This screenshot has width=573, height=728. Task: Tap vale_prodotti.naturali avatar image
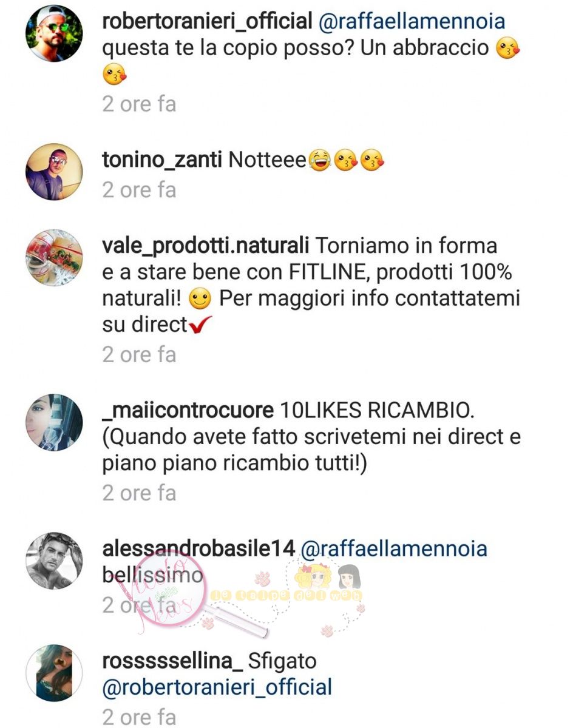point(53,257)
